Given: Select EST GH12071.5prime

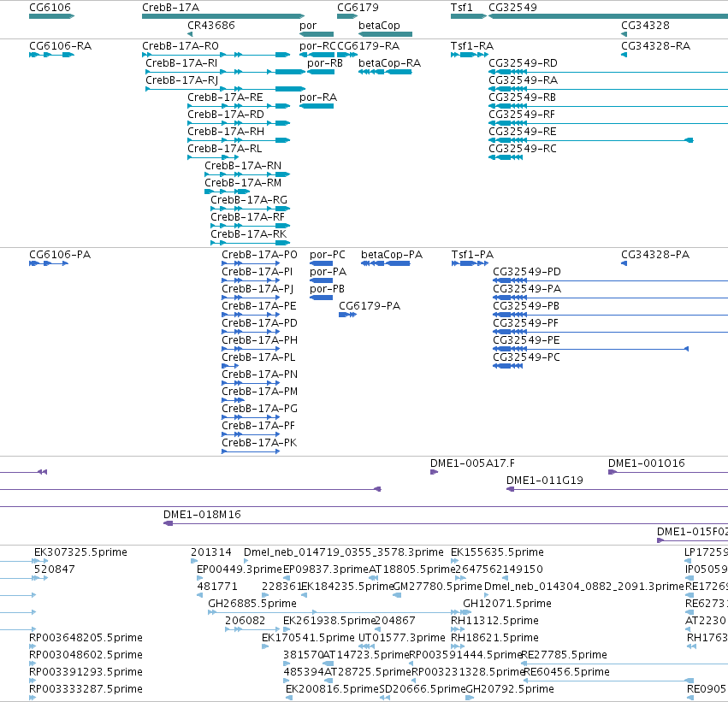Looking at the screenshot, I should pyautogui.click(x=507, y=604).
